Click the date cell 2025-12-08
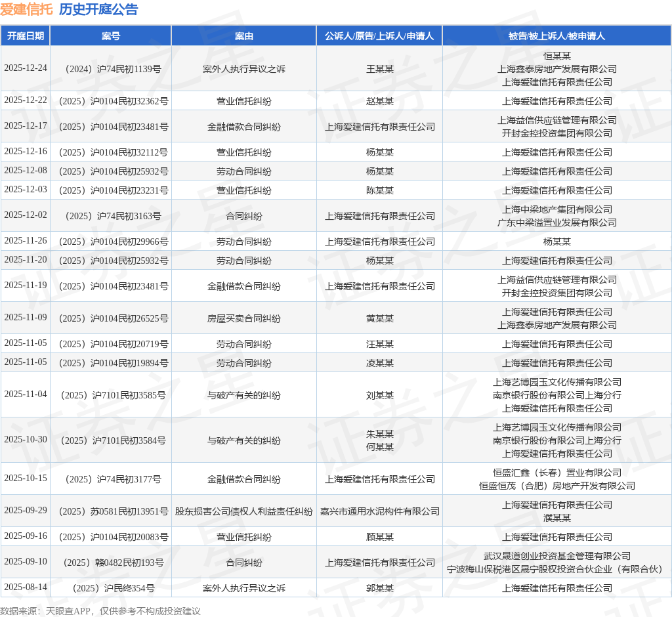 click(x=26, y=171)
